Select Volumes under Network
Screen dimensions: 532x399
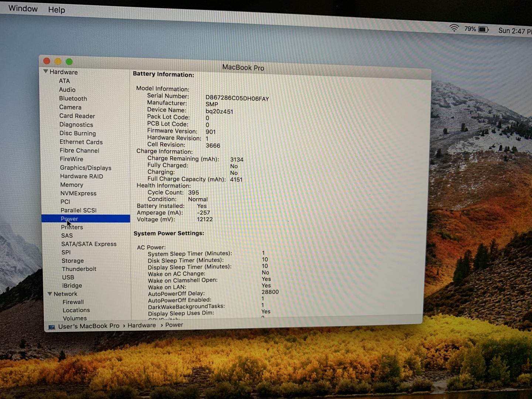point(75,318)
